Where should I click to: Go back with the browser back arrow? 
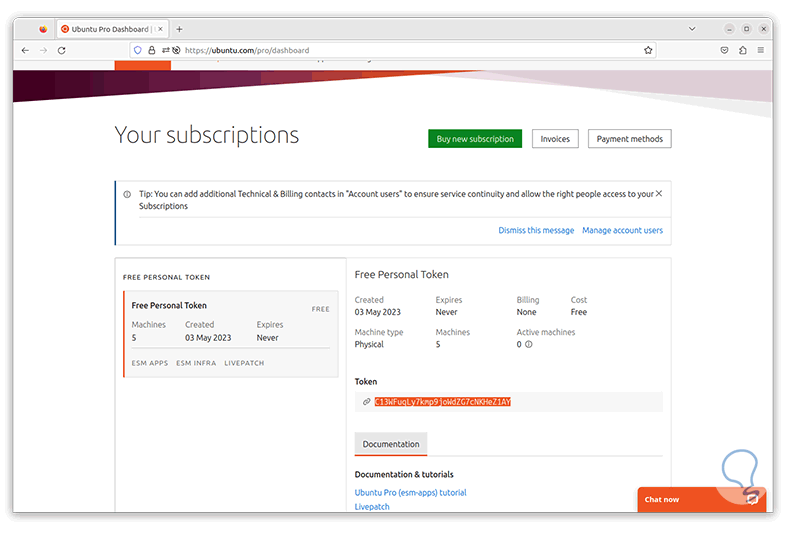point(25,50)
